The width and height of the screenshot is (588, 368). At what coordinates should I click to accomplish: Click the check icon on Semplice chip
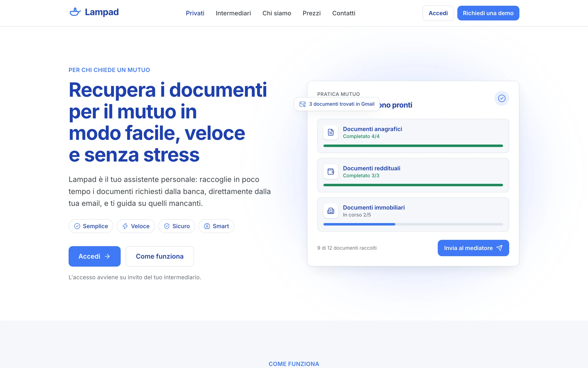coord(77,226)
